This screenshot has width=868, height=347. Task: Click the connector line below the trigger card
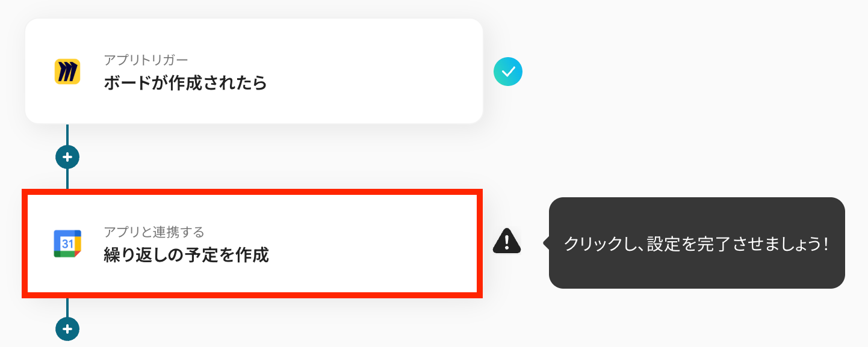[x=67, y=135]
